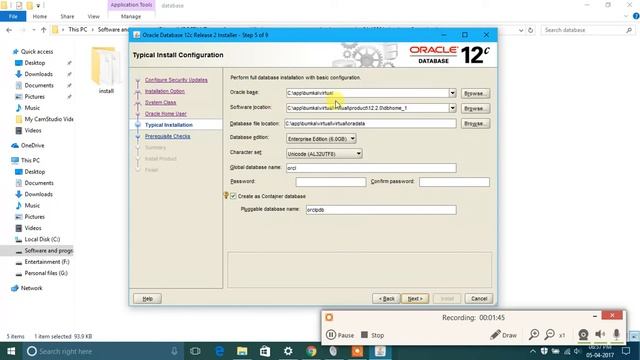Open Quick access in Explorer sidebar

[x=37, y=52]
